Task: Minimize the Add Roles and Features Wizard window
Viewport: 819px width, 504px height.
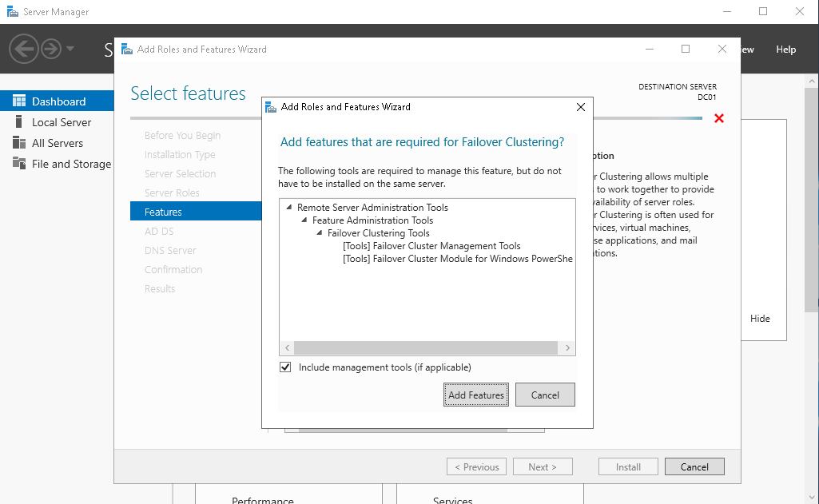Action: click(x=650, y=49)
